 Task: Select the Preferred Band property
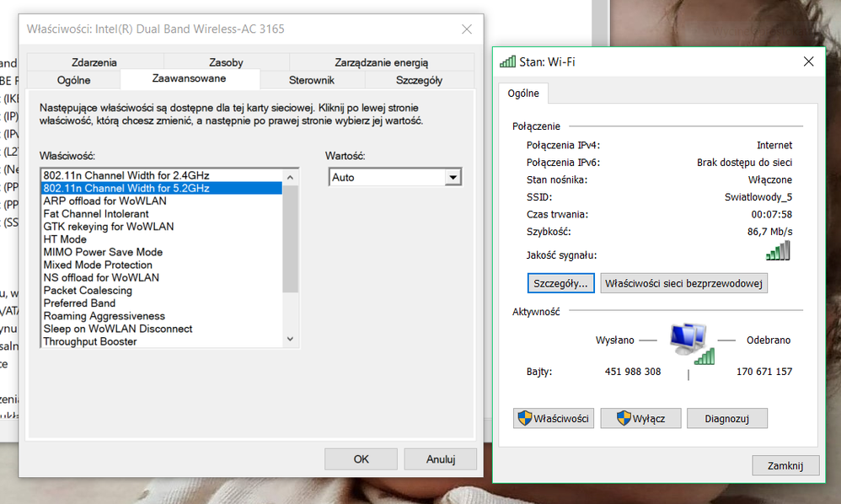[79, 303]
